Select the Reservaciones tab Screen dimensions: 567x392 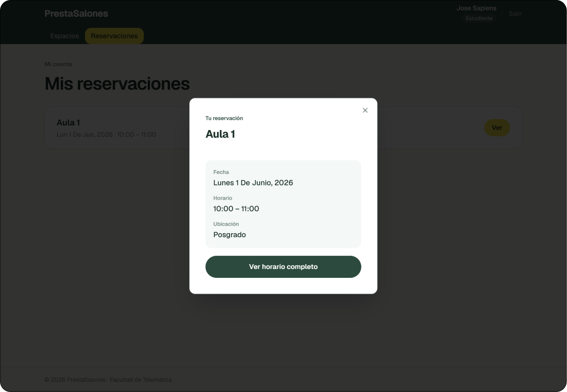click(114, 36)
